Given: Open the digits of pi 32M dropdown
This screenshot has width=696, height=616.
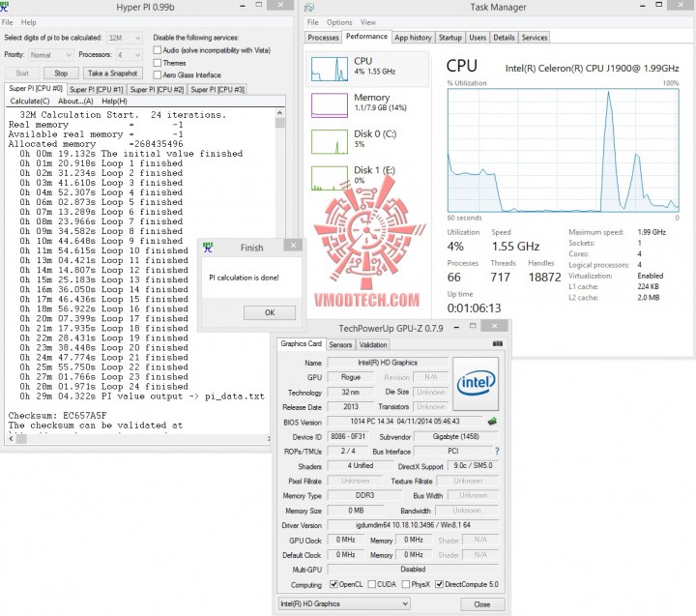Looking at the screenshot, I should [125, 38].
